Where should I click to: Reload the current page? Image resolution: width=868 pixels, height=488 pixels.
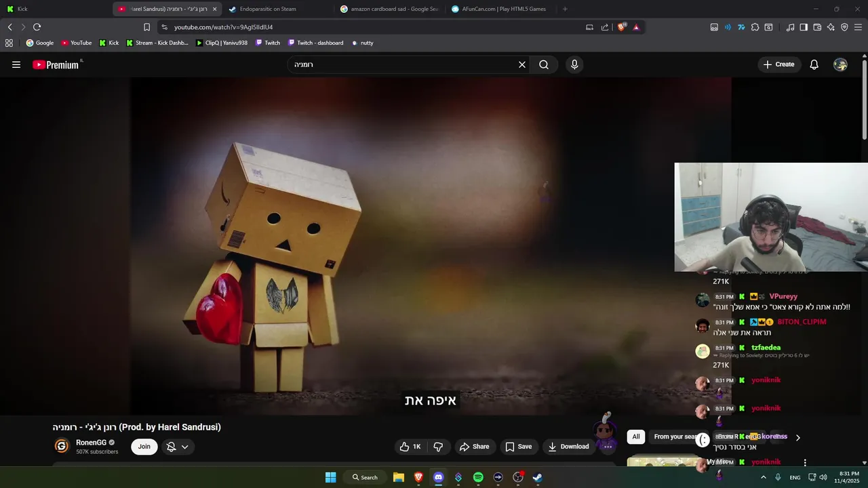(x=37, y=27)
